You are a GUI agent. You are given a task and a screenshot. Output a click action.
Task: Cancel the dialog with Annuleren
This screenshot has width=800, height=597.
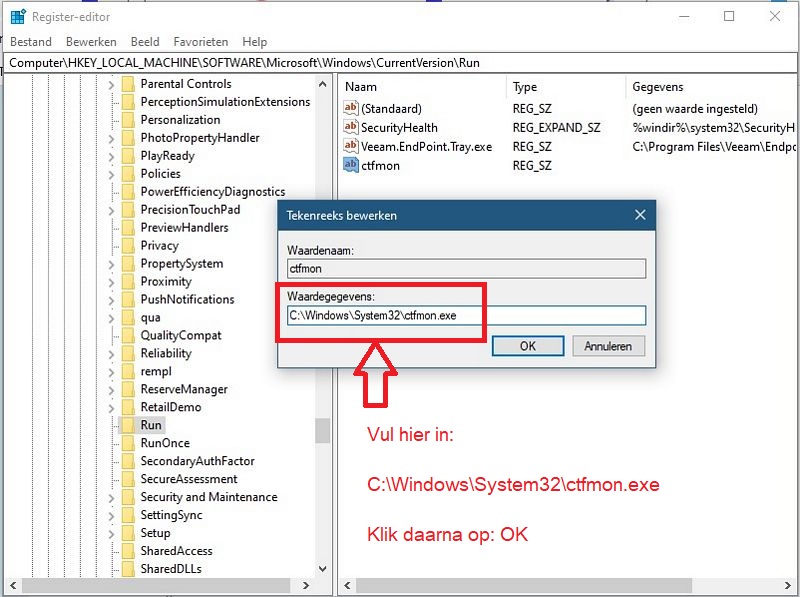coord(608,346)
